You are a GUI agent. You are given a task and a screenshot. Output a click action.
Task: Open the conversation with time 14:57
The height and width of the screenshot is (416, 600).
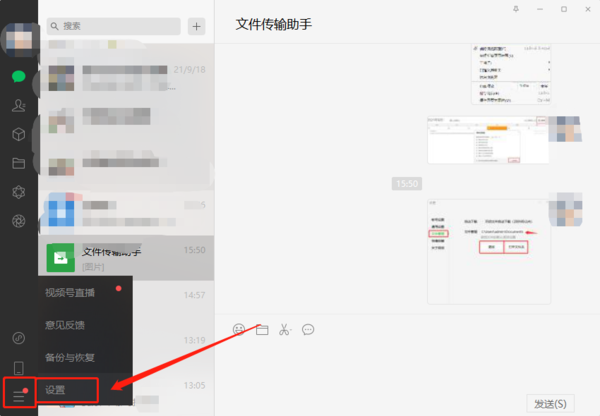173,303
